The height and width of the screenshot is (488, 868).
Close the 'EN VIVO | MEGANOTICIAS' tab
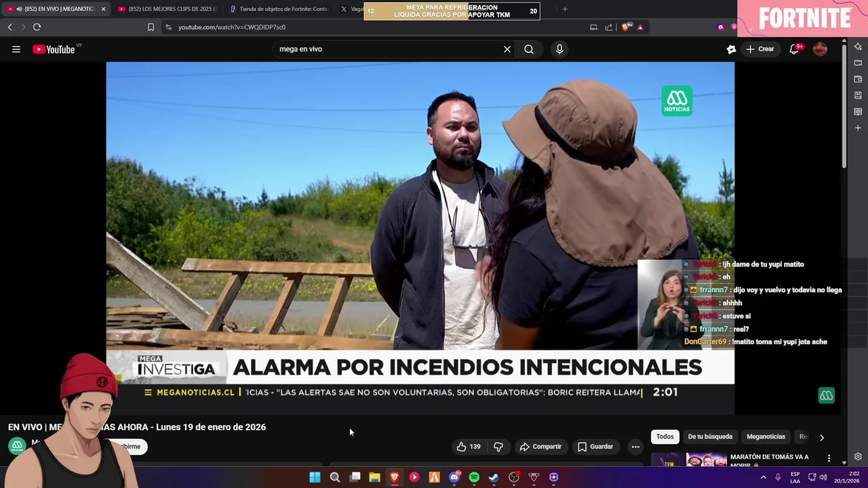tap(103, 9)
